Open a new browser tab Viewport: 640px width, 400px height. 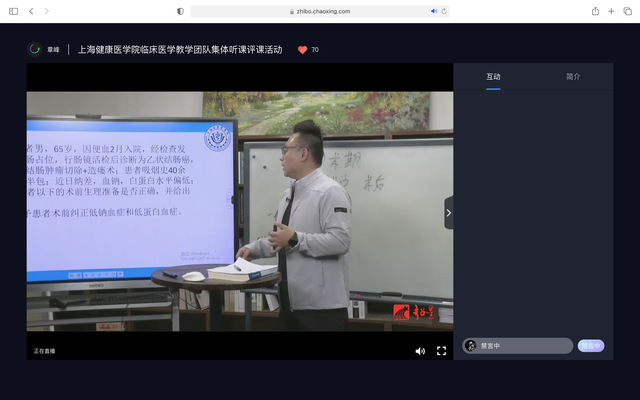pyautogui.click(x=610, y=11)
